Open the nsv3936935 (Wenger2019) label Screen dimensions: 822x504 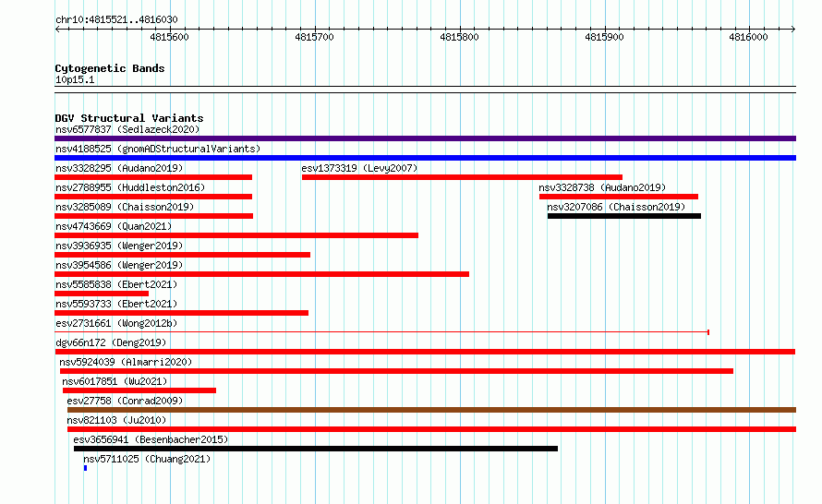point(119,246)
